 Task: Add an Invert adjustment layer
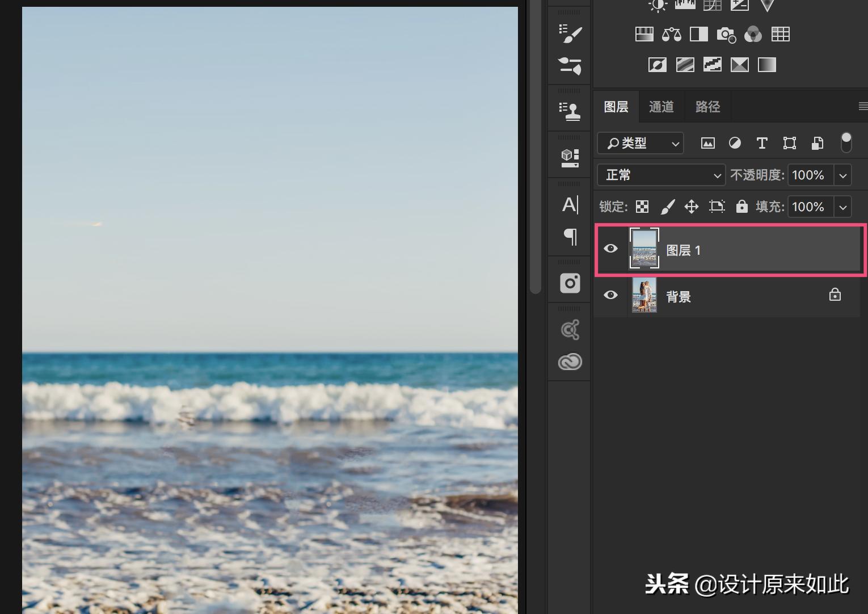point(658,65)
